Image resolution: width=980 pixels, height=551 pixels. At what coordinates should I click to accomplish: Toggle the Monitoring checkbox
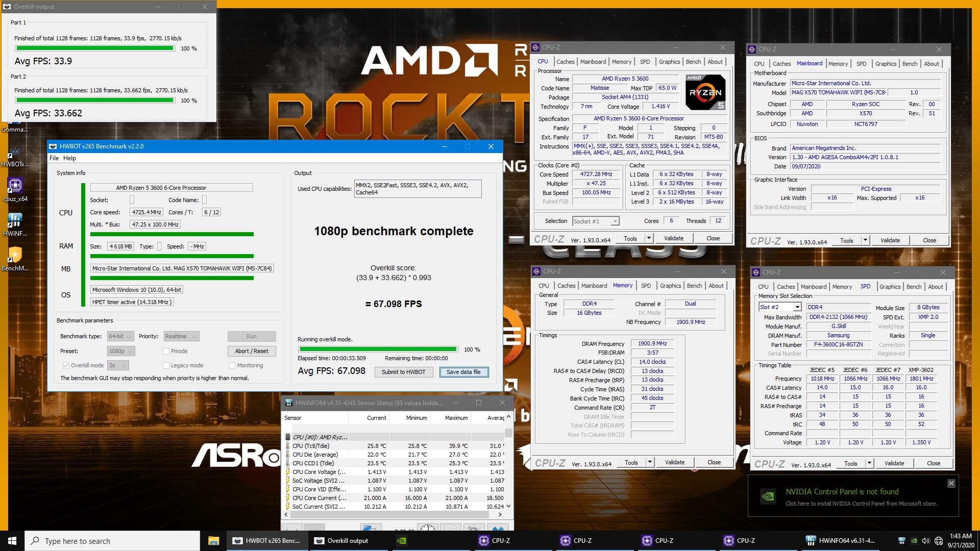pos(232,365)
